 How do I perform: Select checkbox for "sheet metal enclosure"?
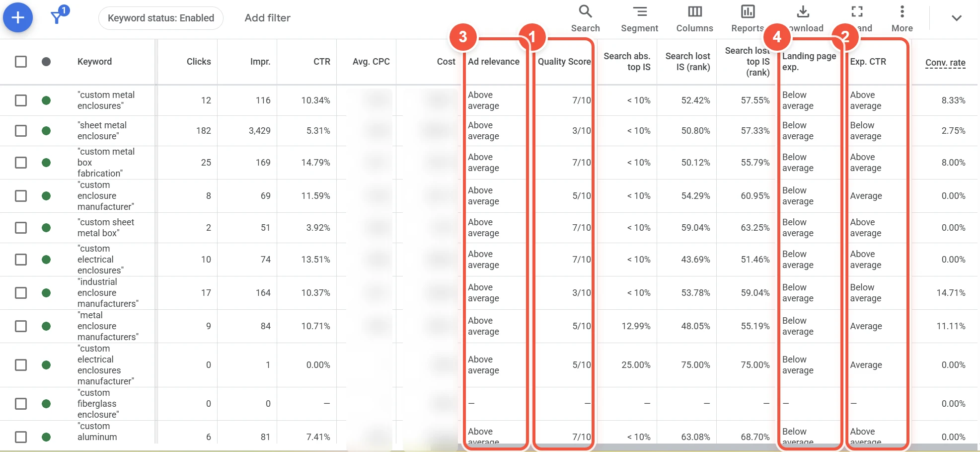point(21,131)
